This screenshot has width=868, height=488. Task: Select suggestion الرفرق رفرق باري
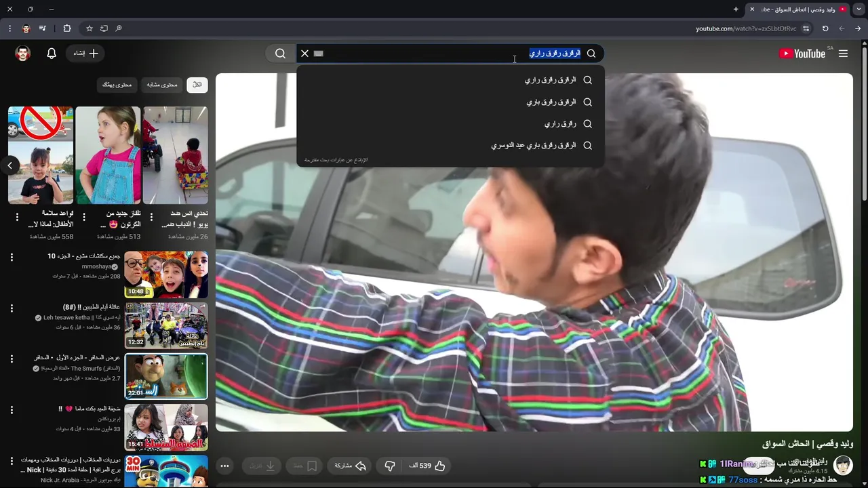click(x=450, y=102)
